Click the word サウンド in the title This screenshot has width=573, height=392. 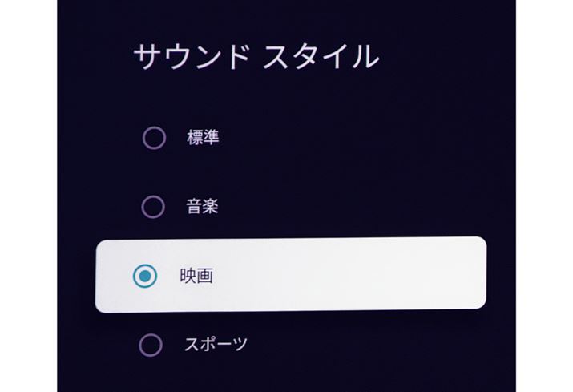click(189, 58)
